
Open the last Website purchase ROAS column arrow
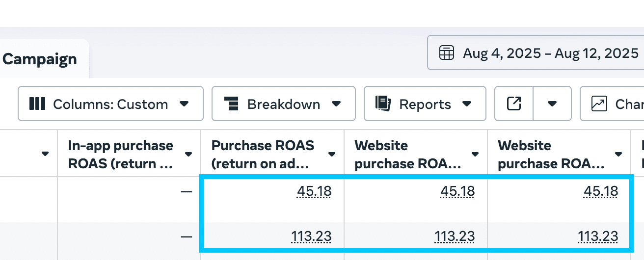pos(618,155)
